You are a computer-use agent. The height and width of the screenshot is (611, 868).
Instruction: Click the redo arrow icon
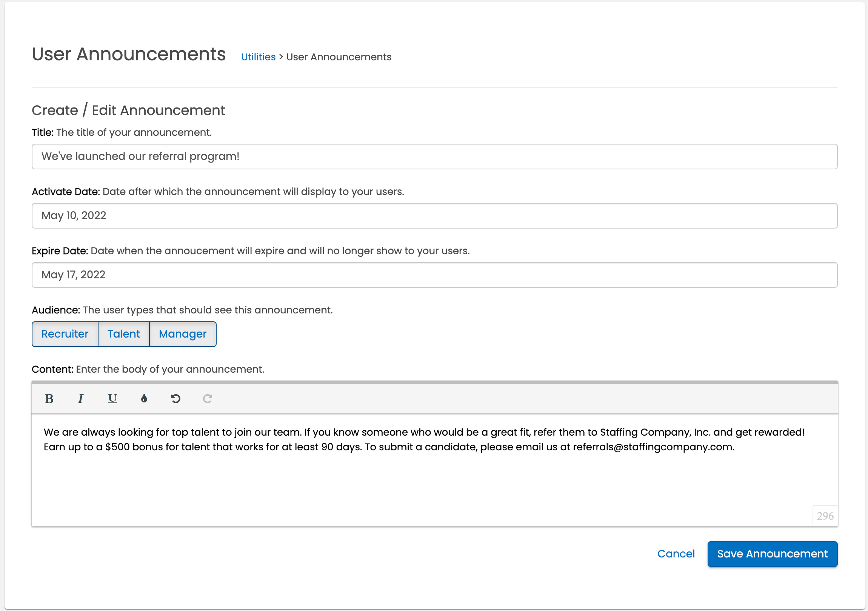point(208,399)
